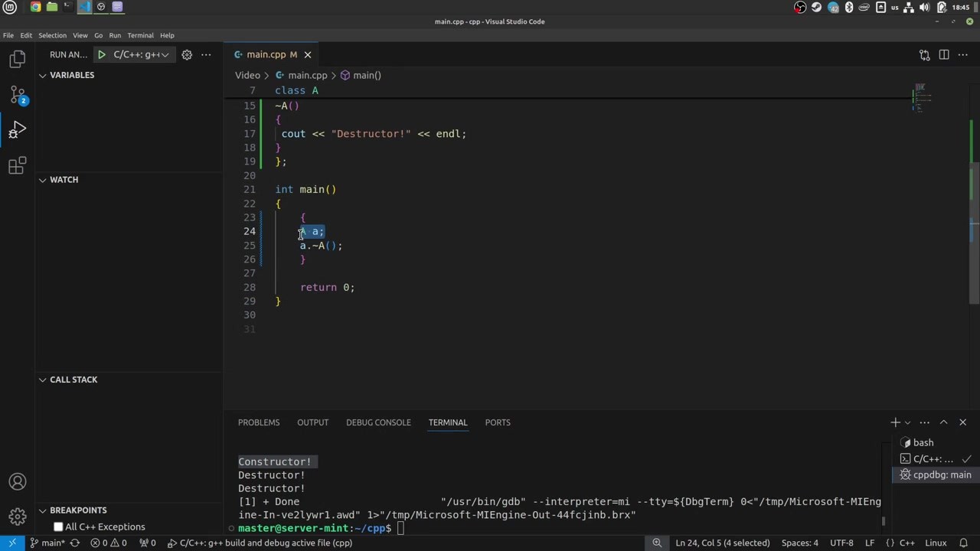980x551 pixels.
Task: Open launch.json gear icon in debug toolbar
Action: 187,54
